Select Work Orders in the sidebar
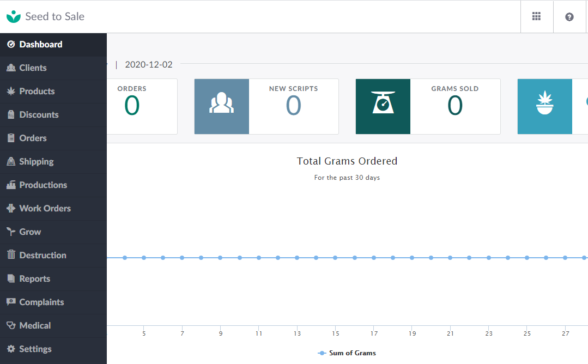Screen dimensions: 588x364 45,208
